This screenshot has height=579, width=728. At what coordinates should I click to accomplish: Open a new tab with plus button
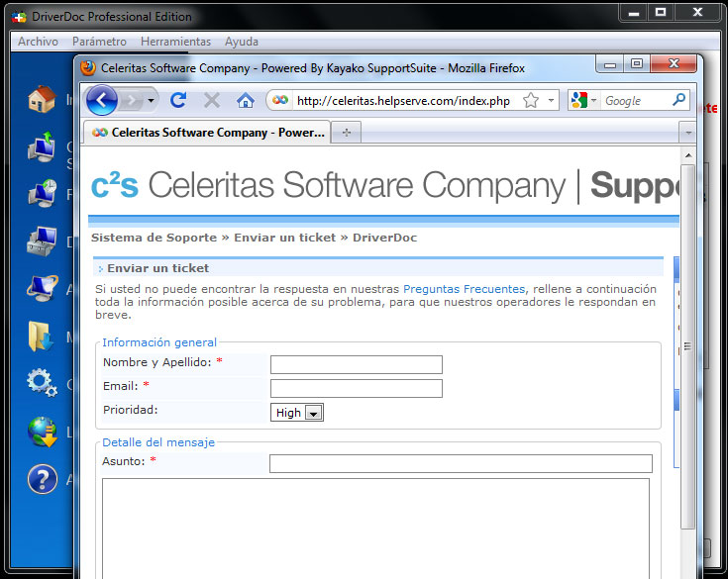point(346,132)
